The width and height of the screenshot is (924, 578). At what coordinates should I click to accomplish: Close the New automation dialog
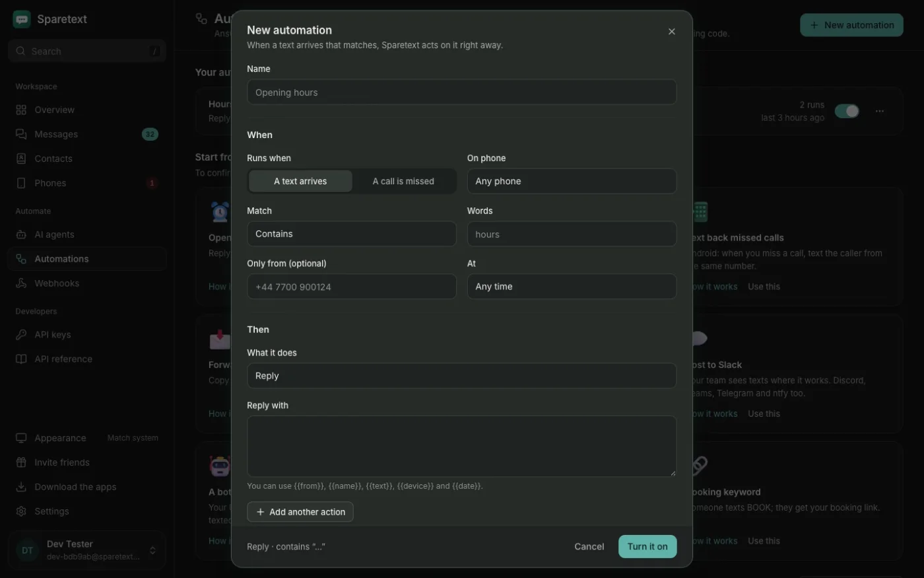click(x=671, y=32)
